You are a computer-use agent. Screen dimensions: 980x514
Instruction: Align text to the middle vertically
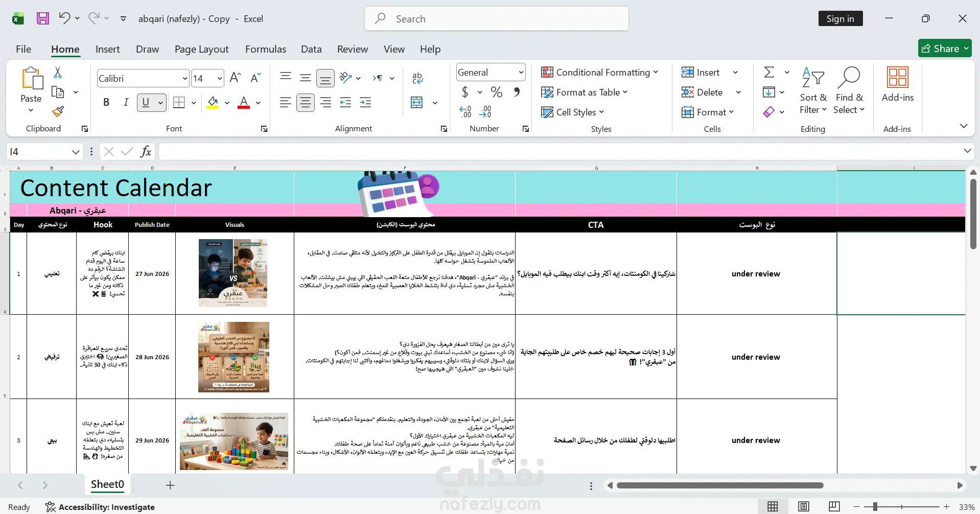[x=306, y=78]
